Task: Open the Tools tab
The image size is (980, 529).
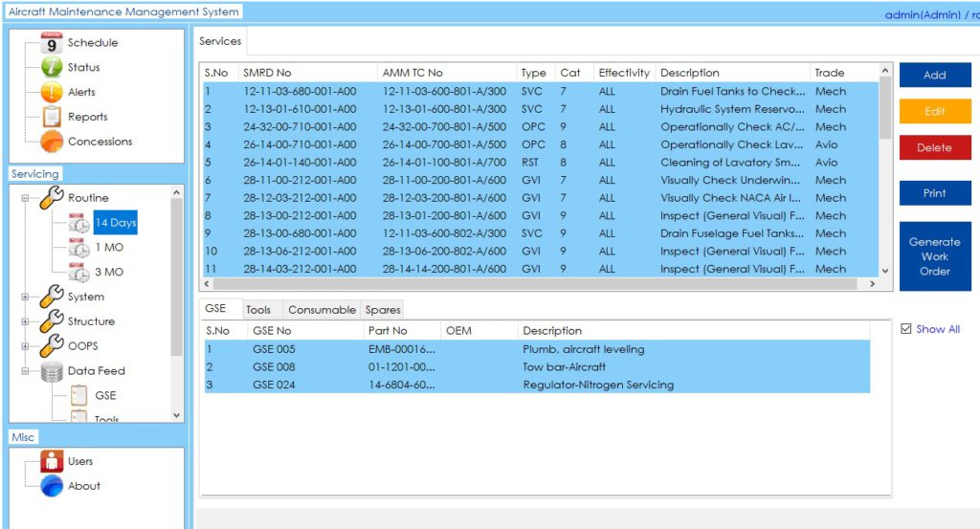Action: [258, 310]
